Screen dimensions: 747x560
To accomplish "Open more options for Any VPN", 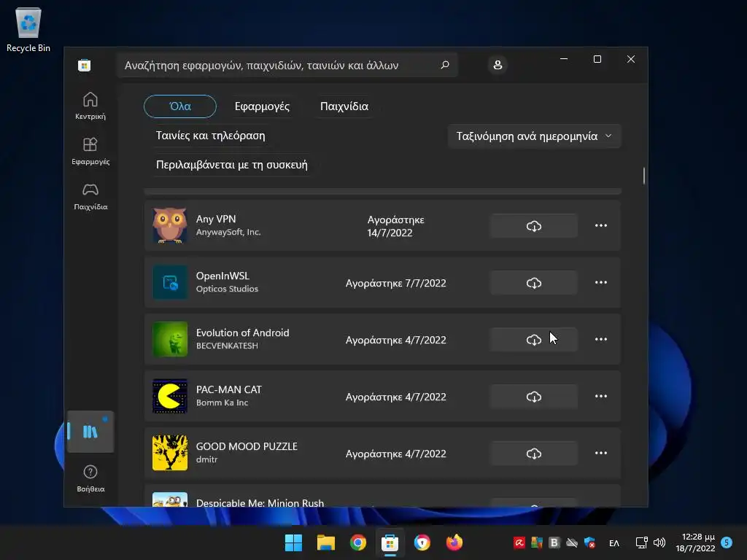I will 601,225.
